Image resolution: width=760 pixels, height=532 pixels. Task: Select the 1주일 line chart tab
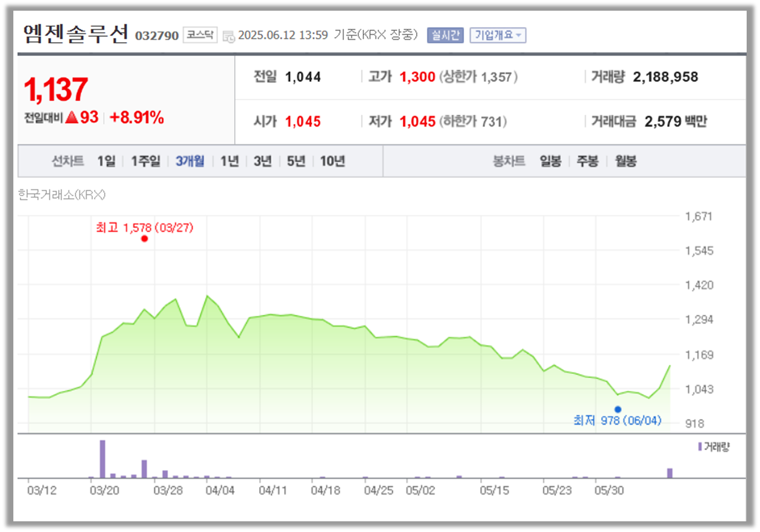pyautogui.click(x=146, y=161)
